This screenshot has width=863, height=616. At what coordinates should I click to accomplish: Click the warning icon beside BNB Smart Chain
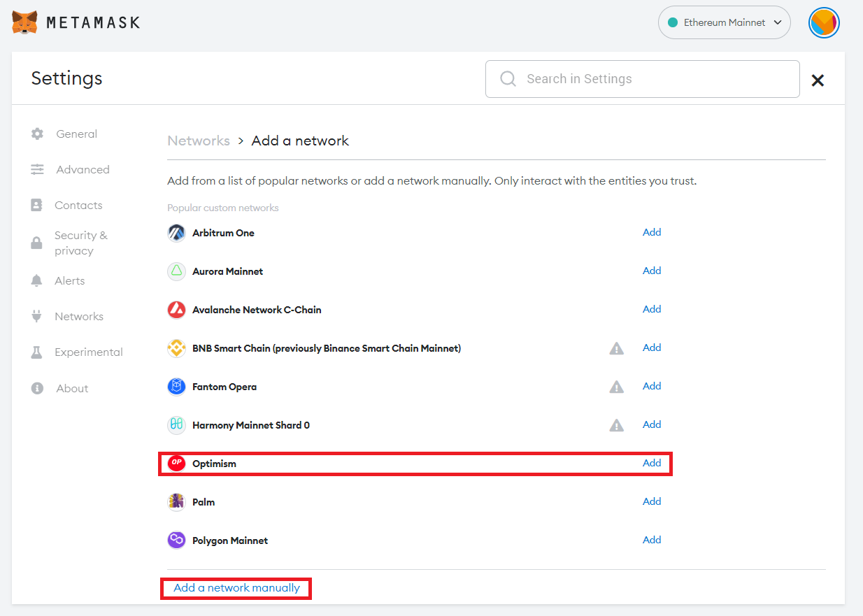pos(616,348)
